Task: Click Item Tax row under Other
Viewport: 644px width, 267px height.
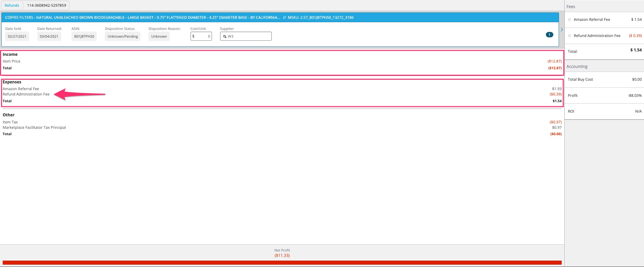Action: [x=282, y=122]
